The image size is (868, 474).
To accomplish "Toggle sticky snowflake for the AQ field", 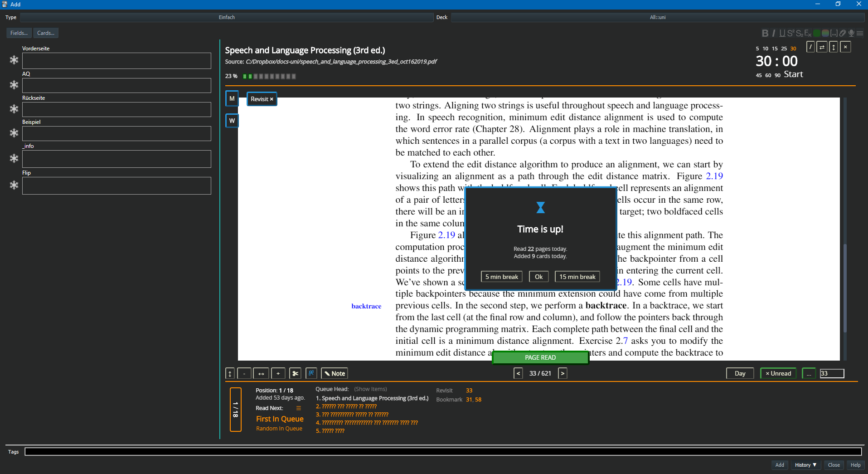I will click(x=14, y=85).
